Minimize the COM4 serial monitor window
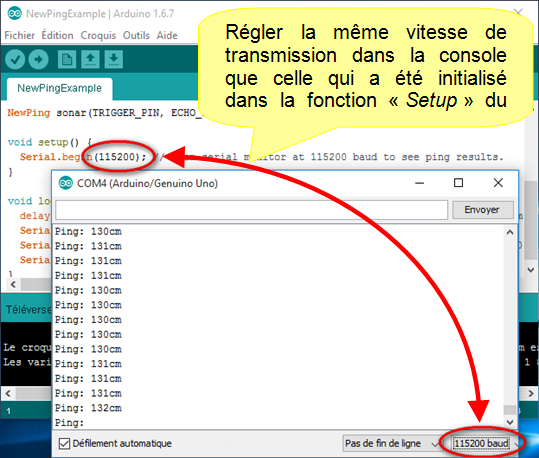 point(419,183)
